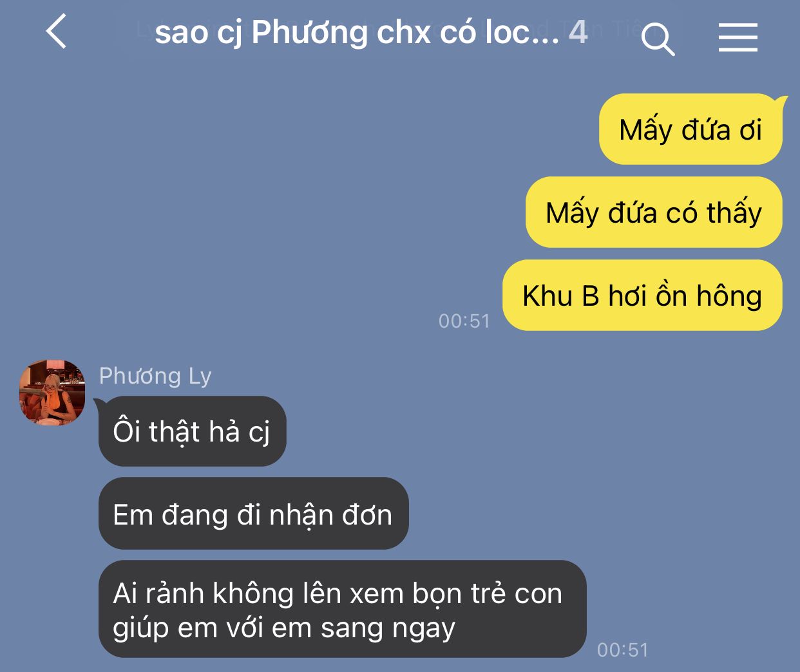Open the group title "sao cj Phương chx có loc..."
The width and height of the screenshot is (800, 672).
357,32
